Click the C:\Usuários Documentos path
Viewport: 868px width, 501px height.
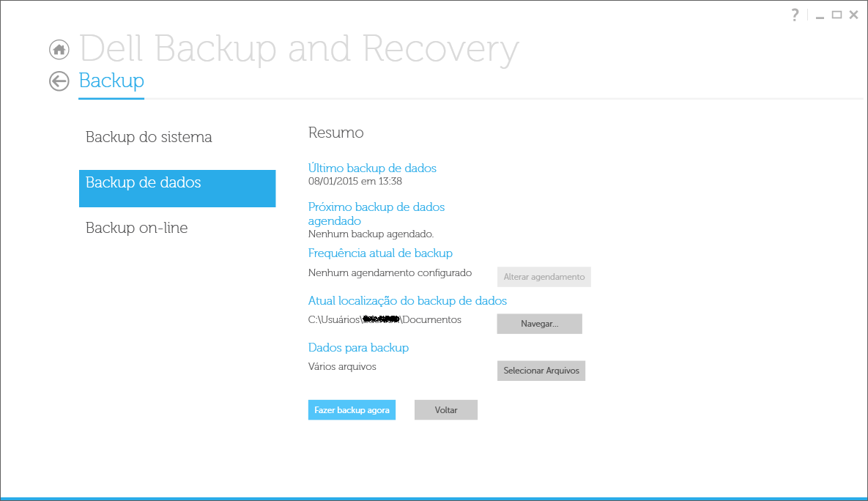pos(385,320)
